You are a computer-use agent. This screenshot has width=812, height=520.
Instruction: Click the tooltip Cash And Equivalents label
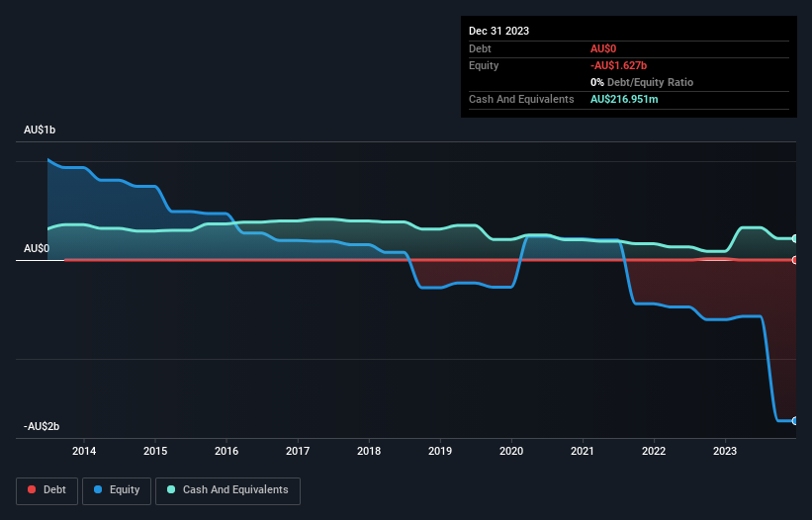[521, 99]
